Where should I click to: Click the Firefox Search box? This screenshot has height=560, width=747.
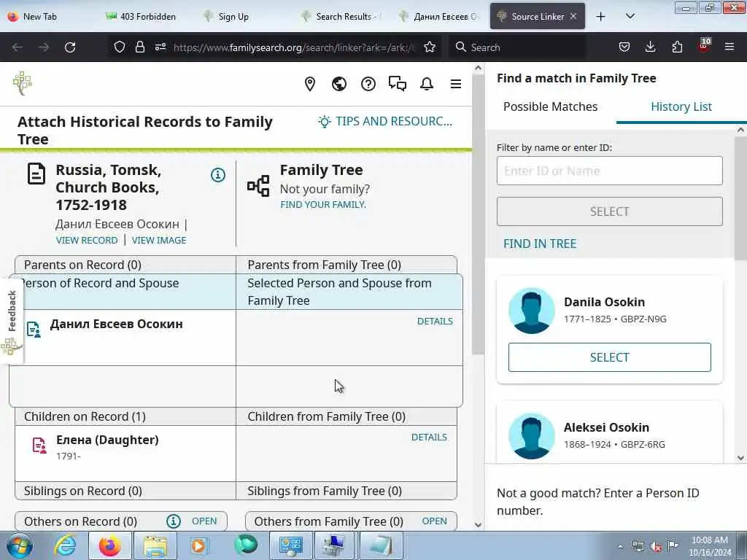(x=517, y=47)
